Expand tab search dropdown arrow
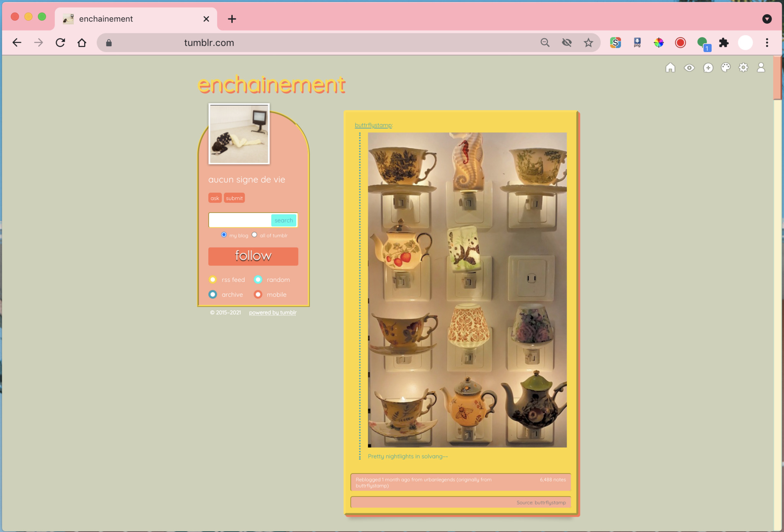 click(x=767, y=19)
